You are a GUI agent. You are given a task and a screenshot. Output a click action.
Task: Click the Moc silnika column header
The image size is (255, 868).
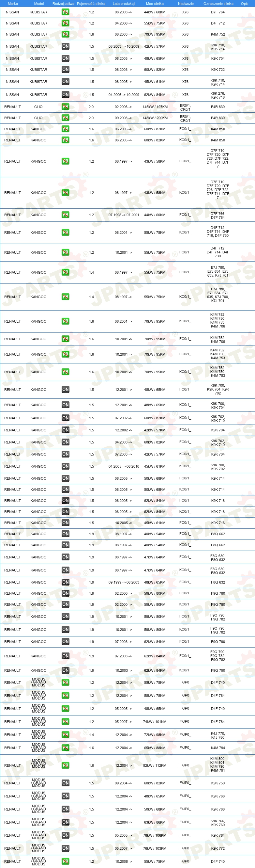click(155, 4)
